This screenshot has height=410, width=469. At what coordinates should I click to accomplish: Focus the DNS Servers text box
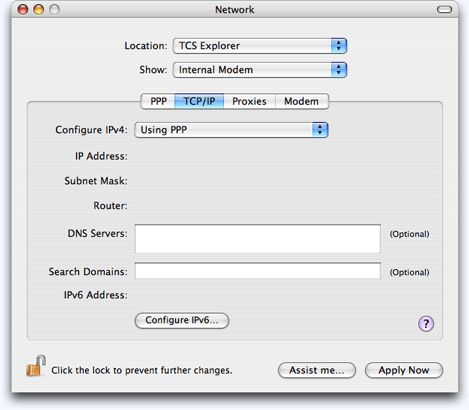tap(258, 239)
